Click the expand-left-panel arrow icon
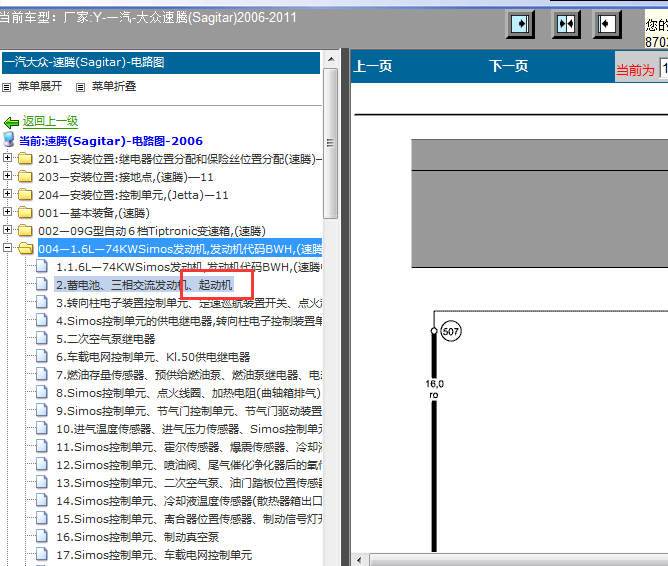The width and height of the screenshot is (668, 566). (x=607, y=24)
